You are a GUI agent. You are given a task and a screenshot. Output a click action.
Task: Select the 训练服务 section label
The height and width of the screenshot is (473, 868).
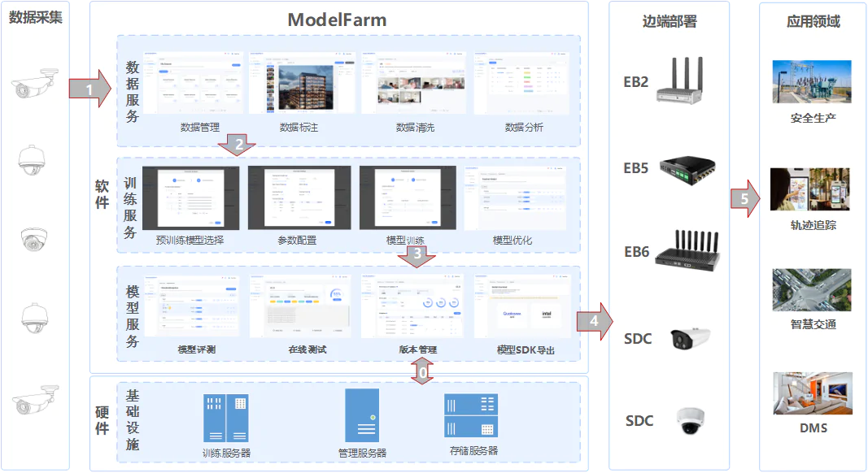coord(130,207)
